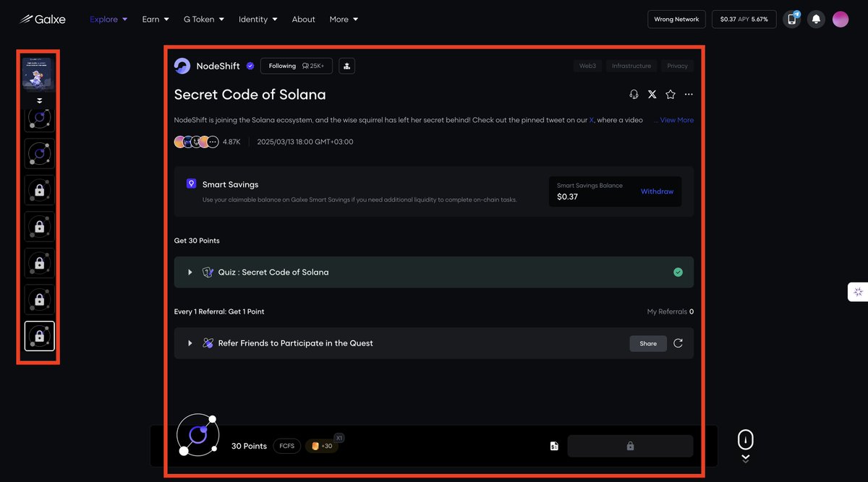Click the 2025/03/13 18:00 date text
This screenshot has height=482, width=868.
point(305,142)
